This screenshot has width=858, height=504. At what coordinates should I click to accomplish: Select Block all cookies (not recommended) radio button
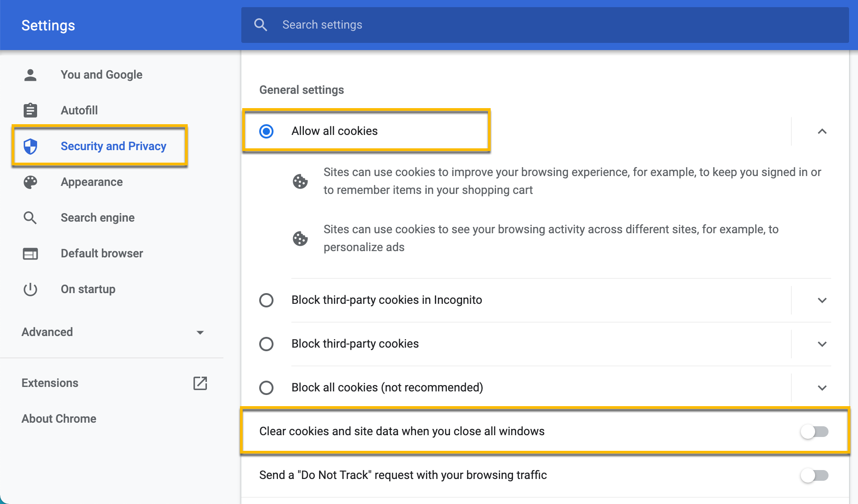point(266,387)
